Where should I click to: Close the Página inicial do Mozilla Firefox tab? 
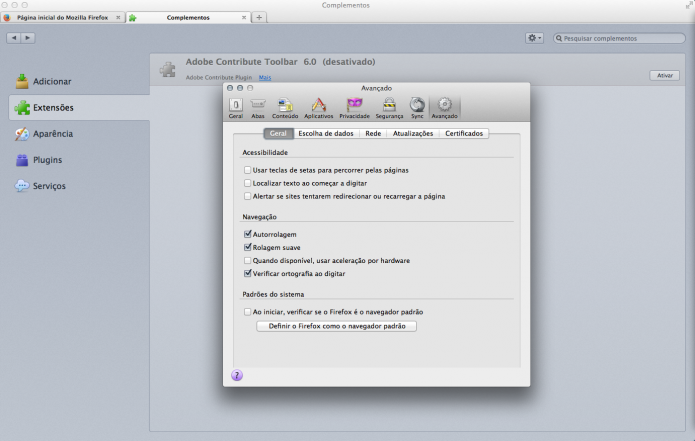point(118,17)
